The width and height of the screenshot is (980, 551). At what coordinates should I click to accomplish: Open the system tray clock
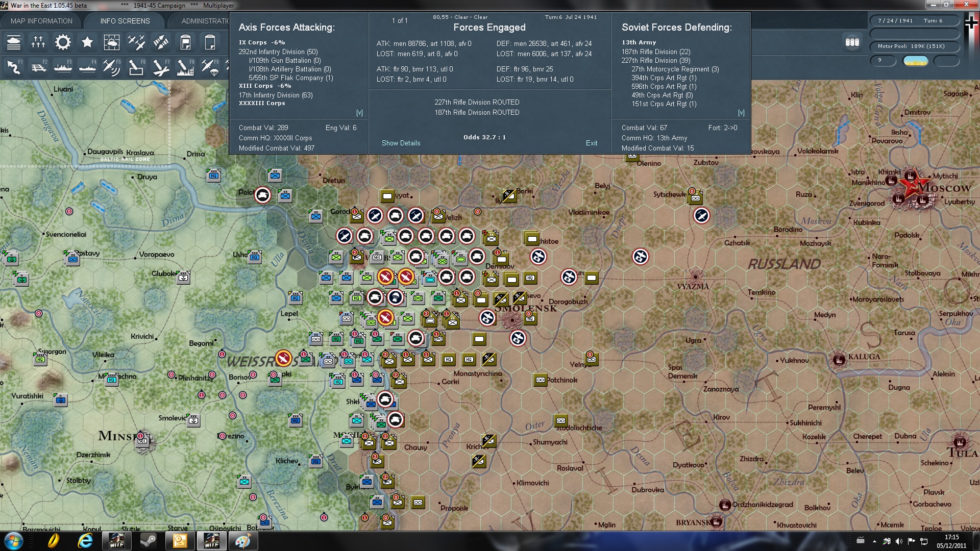click(951, 541)
